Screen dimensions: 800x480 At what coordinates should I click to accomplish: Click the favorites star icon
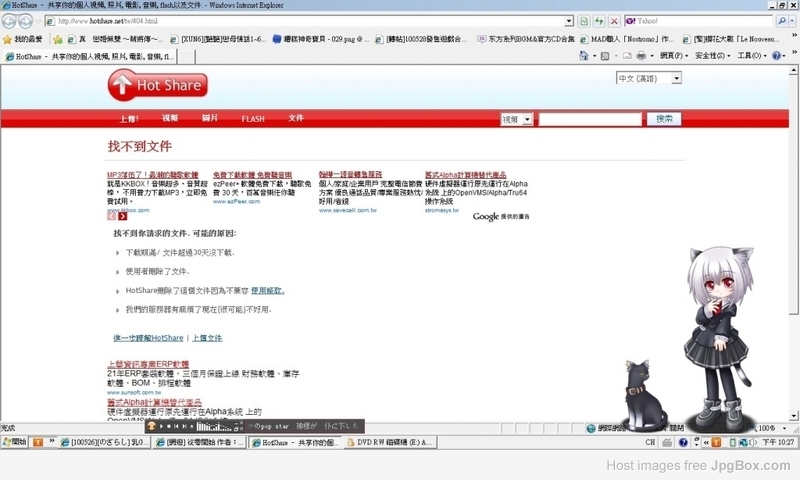click(x=7, y=39)
